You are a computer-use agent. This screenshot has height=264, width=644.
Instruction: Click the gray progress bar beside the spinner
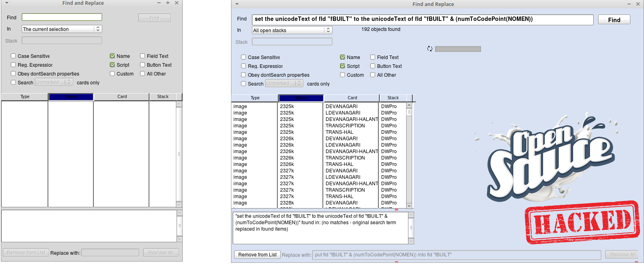pos(458,49)
